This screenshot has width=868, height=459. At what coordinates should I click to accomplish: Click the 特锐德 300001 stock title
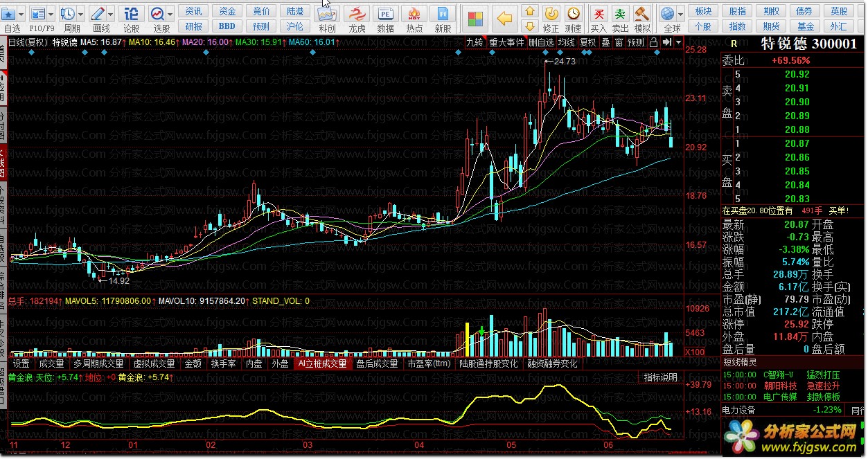(808, 43)
